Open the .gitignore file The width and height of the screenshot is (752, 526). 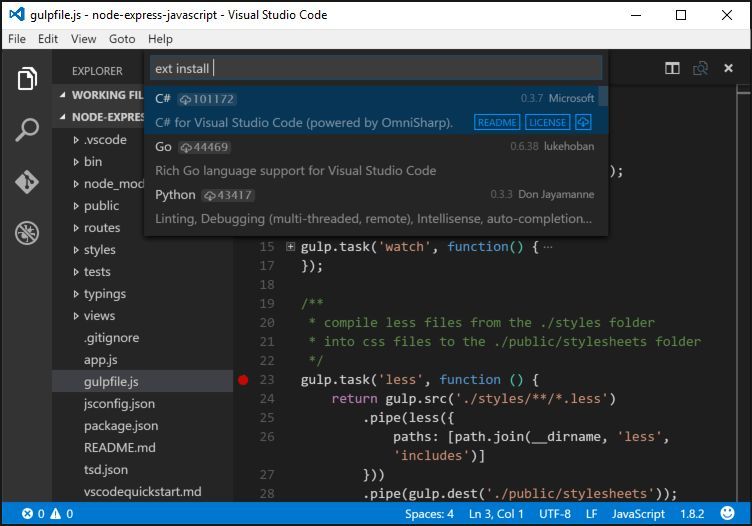(x=111, y=338)
